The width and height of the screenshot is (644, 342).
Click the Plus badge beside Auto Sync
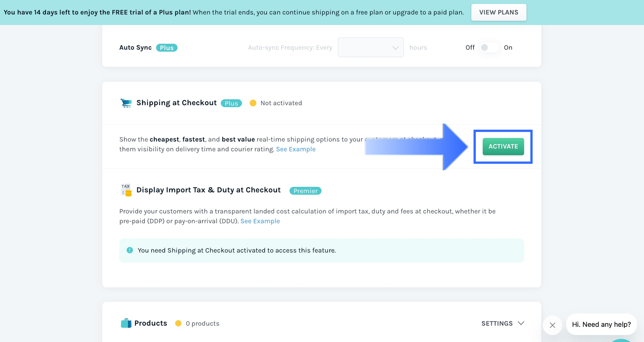coord(167,48)
